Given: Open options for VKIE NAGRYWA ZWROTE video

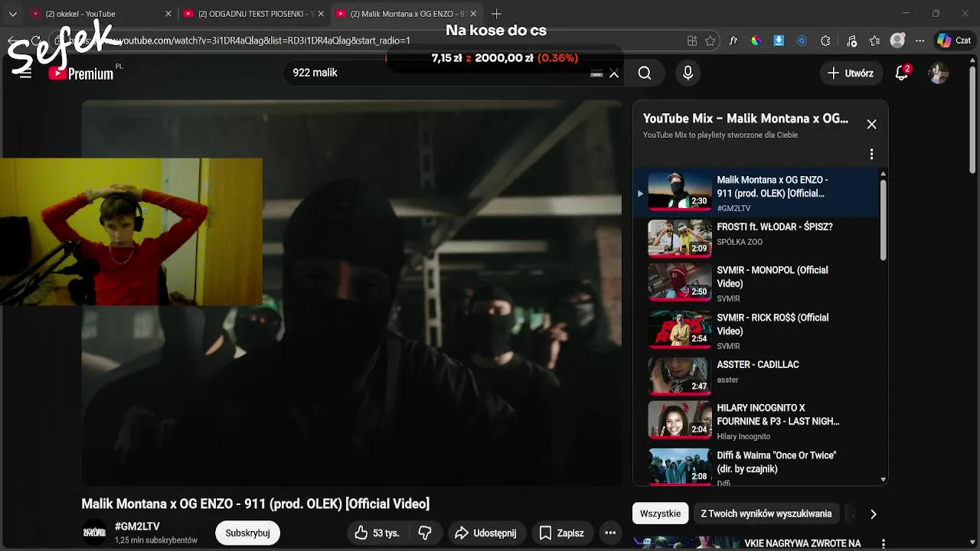Looking at the screenshot, I should [883, 544].
